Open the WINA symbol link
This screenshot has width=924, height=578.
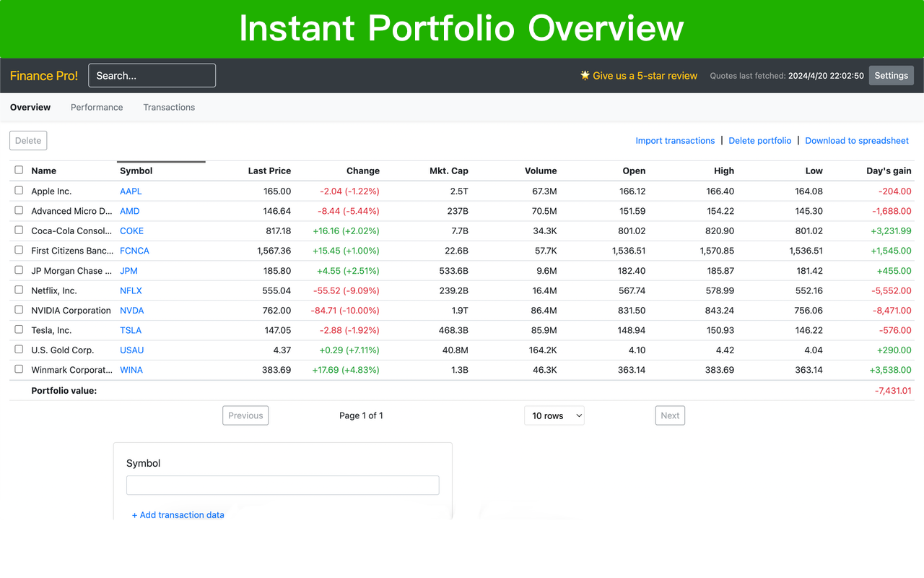point(131,370)
